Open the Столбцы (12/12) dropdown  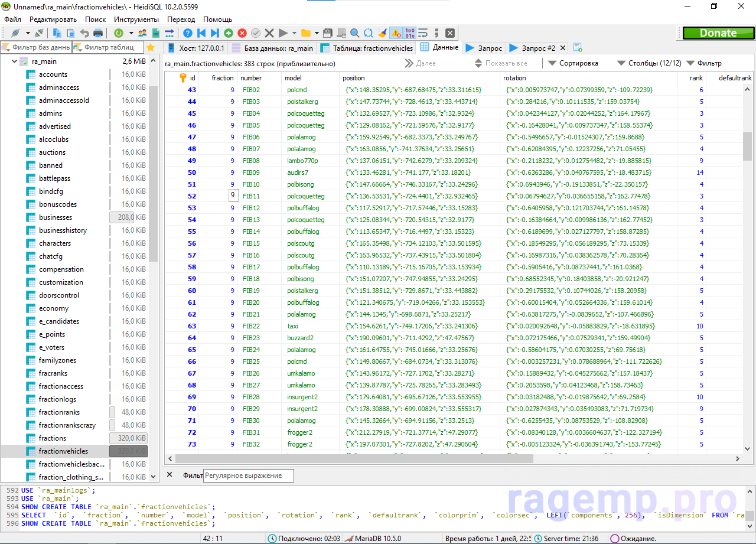tap(649, 63)
